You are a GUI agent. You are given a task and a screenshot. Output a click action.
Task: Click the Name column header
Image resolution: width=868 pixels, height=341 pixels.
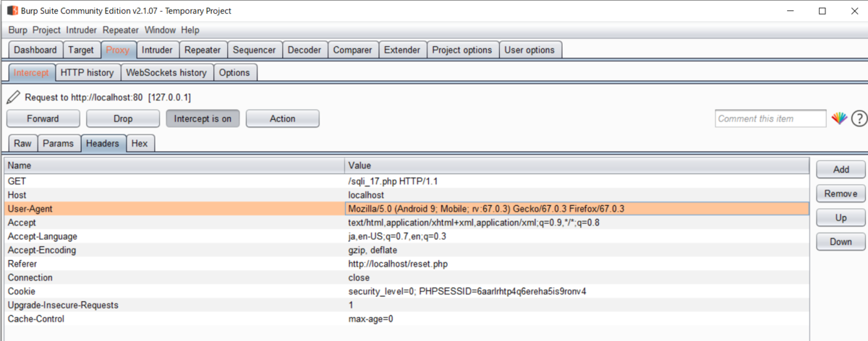tap(174, 166)
